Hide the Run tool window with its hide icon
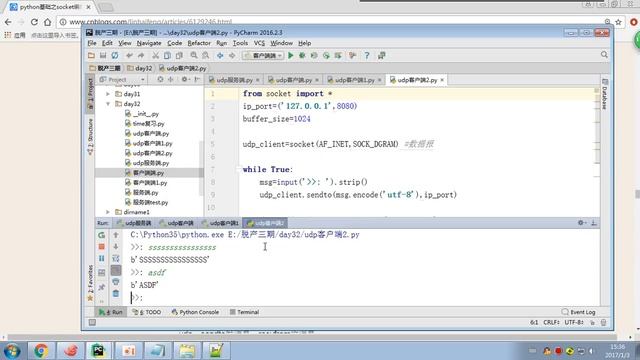The width and height of the screenshot is (640, 360). point(594,223)
